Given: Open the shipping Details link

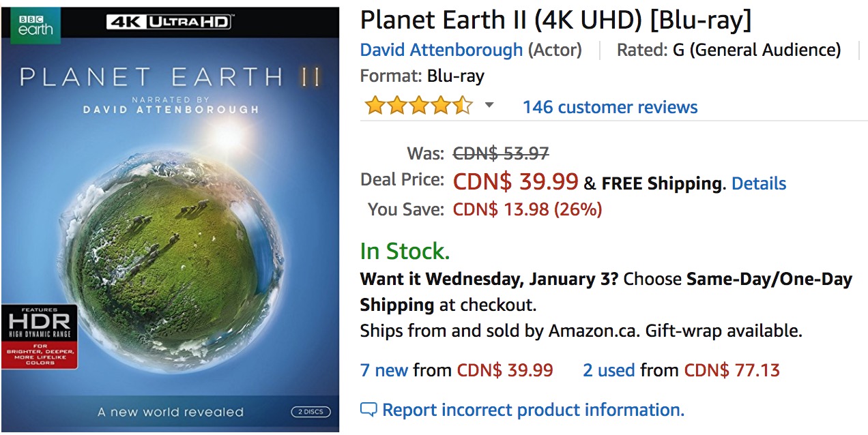Looking at the screenshot, I should pos(759,183).
